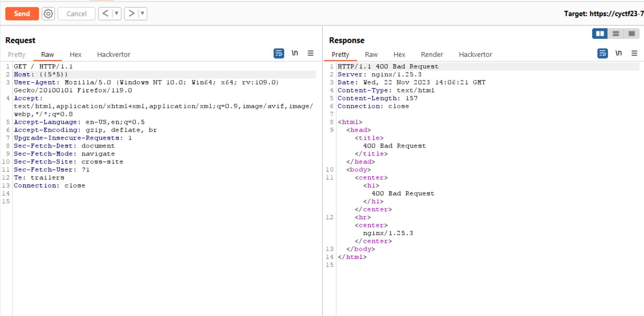
Task: Click HTTP/1.1 400 Bad Request status line
Action: pos(388,66)
